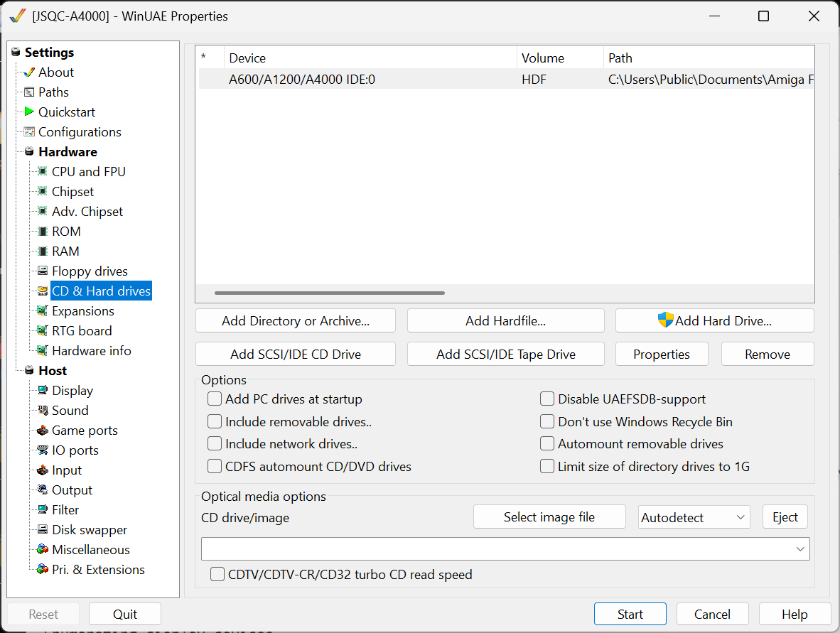Image resolution: width=840 pixels, height=633 pixels.
Task: Click the IO ports icon
Action: [x=43, y=450]
